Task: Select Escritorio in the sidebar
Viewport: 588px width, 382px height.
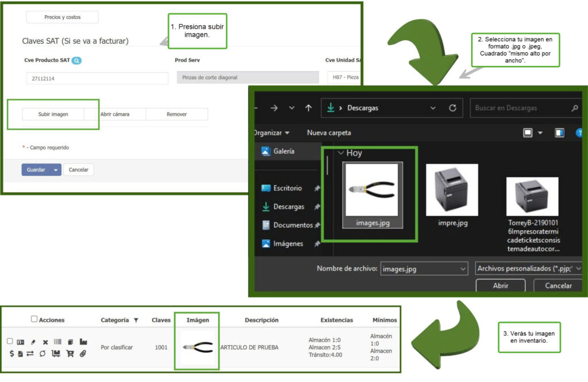Action: (287, 188)
